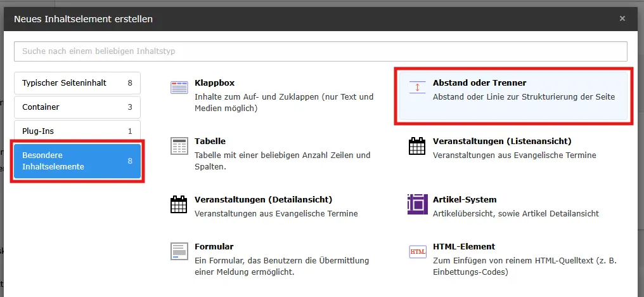Choose the Veranstaltungen Listenansicht calendar icon
Screen dimensions: 644x297
(417, 146)
